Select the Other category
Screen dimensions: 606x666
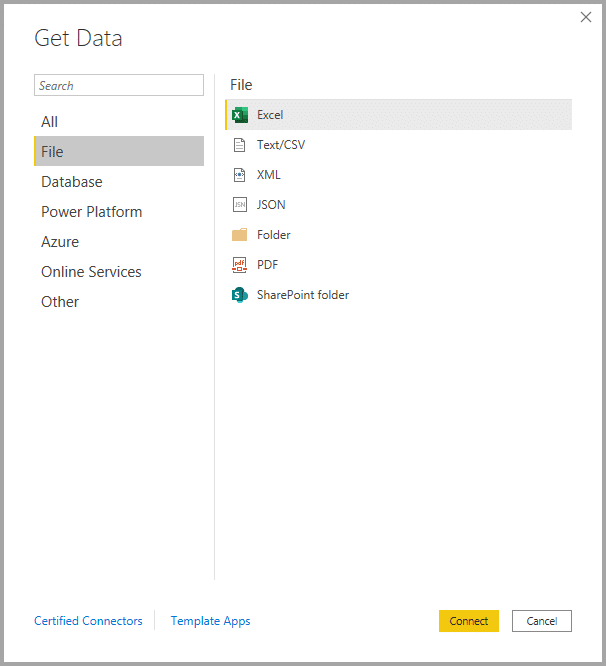(x=60, y=302)
